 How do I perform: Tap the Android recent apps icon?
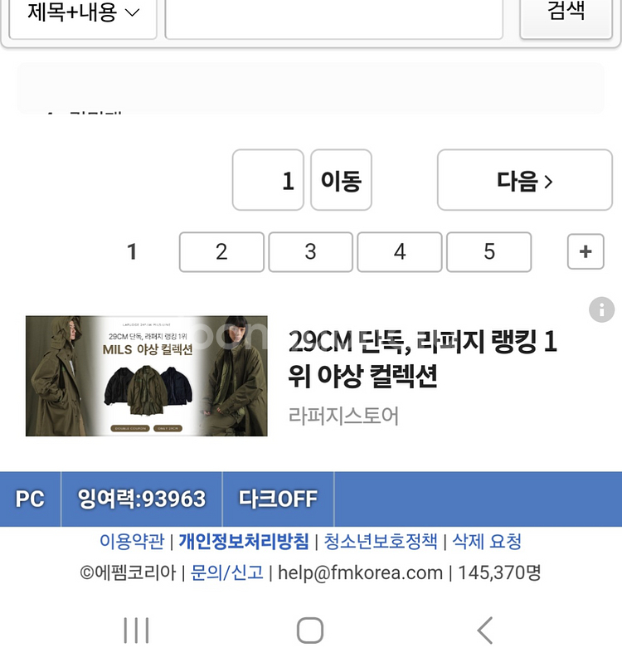pyautogui.click(x=136, y=631)
